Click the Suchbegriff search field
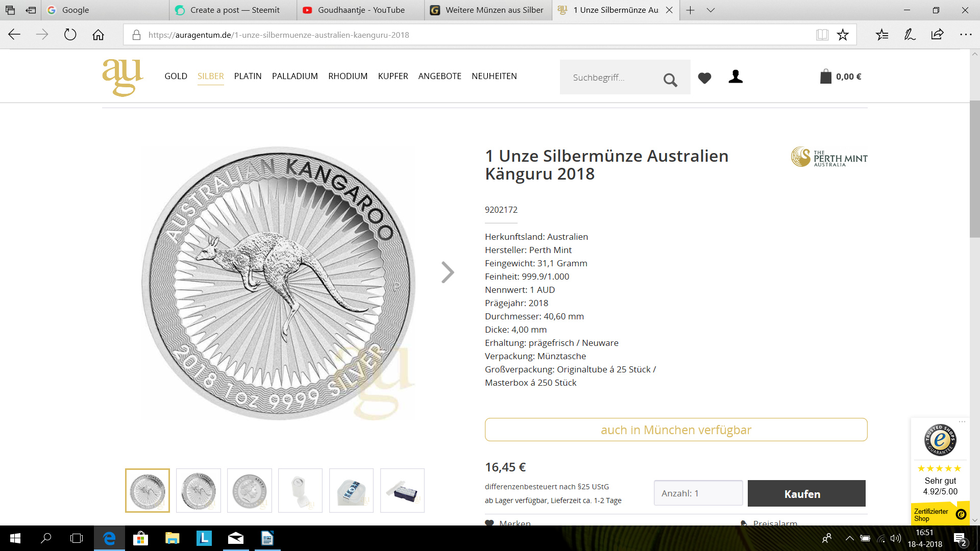980x551 pixels. pyautogui.click(x=610, y=78)
